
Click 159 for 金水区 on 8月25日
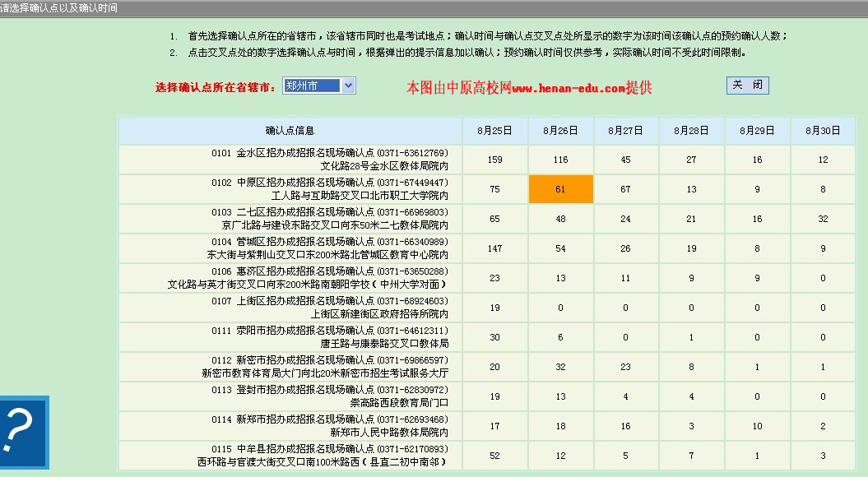(494, 160)
